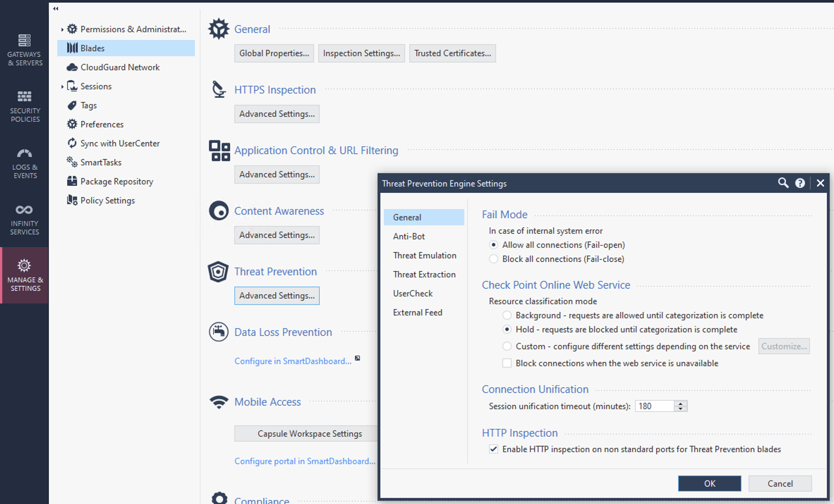Select Background resource classification mode
The image size is (834, 504).
(x=507, y=315)
